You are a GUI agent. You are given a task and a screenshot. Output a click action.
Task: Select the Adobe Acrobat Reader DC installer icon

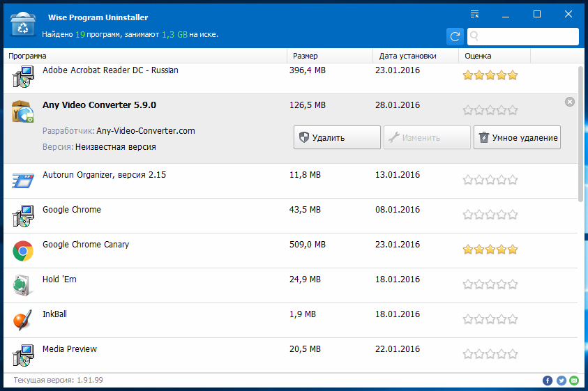click(x=23, y=77)
